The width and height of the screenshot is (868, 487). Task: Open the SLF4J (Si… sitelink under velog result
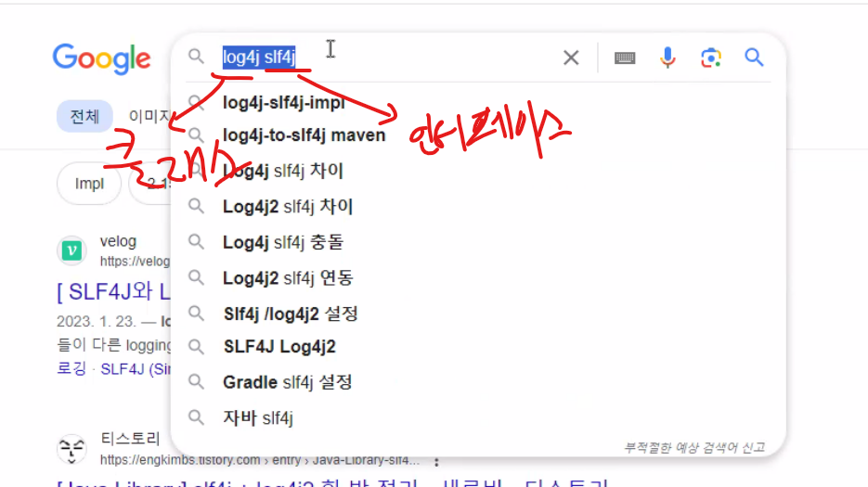point(136,368)
